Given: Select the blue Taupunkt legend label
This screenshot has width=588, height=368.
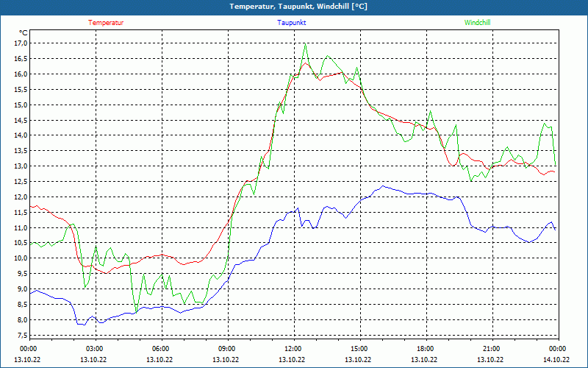Looking at the screenshot, I should pyautogui.click(x=292, y=23).
